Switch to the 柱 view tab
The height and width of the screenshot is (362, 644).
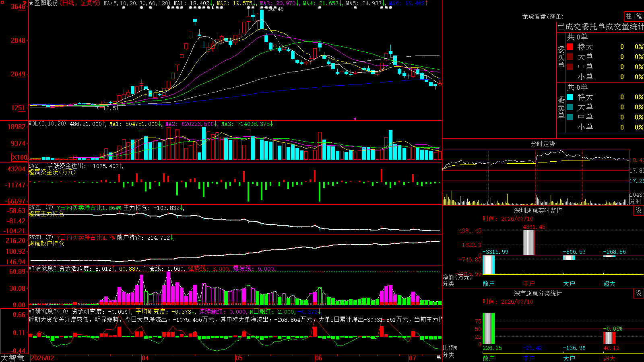[x=629, y=16]
